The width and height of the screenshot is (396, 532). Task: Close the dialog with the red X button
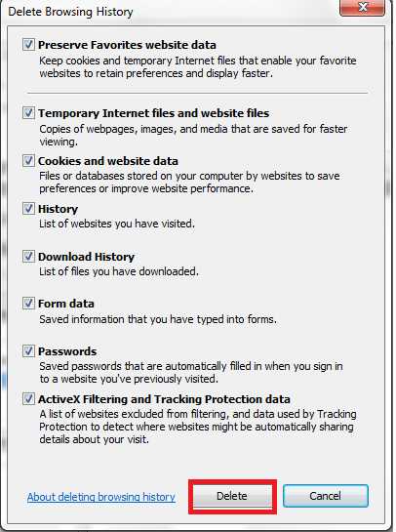click(363, 7)
